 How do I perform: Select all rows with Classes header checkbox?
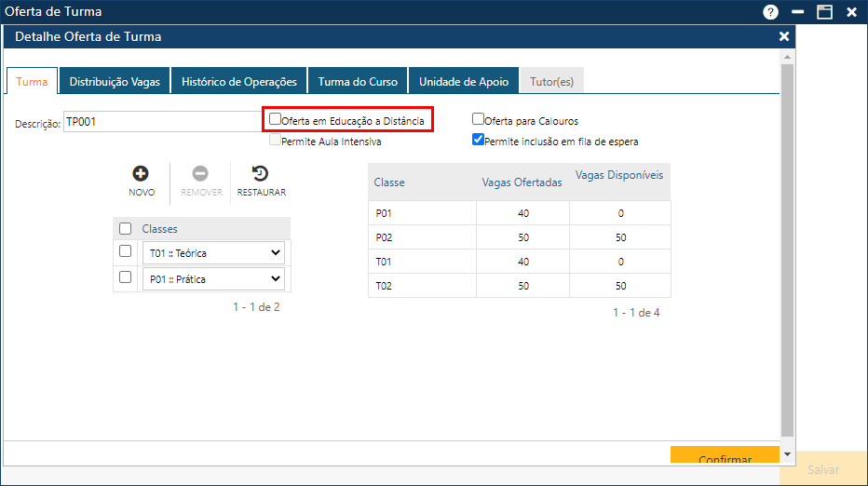pyautogui.click(x=126, y=229)
